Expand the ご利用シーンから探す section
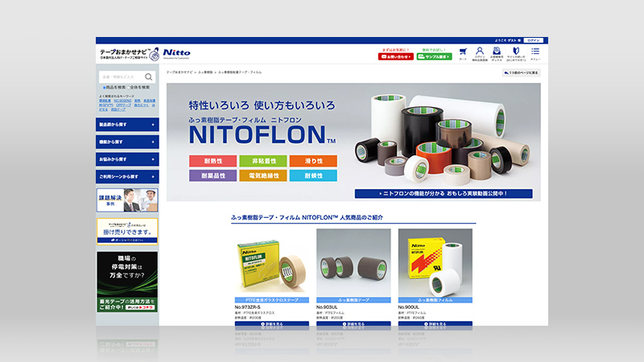This screenshot has width=644, height=362. coord(127,176)
